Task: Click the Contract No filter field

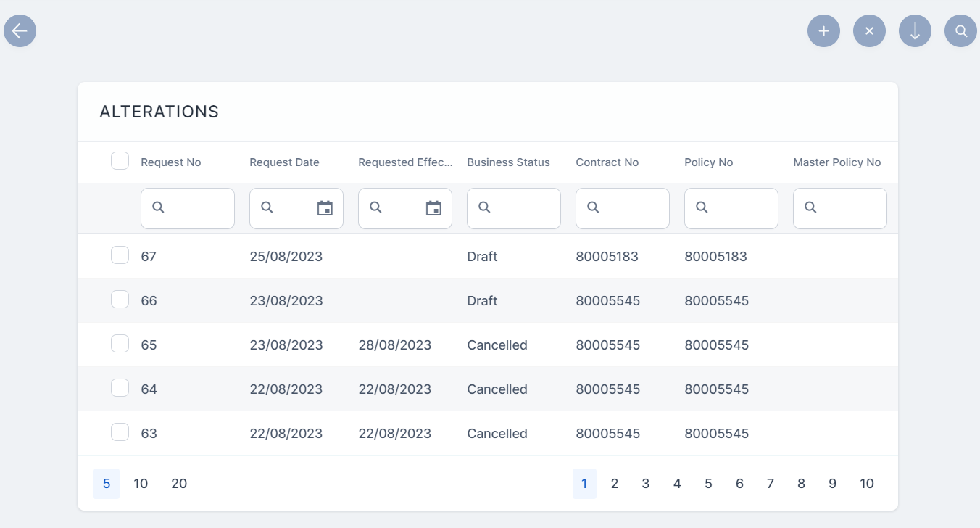Action: tap(631, 208)
